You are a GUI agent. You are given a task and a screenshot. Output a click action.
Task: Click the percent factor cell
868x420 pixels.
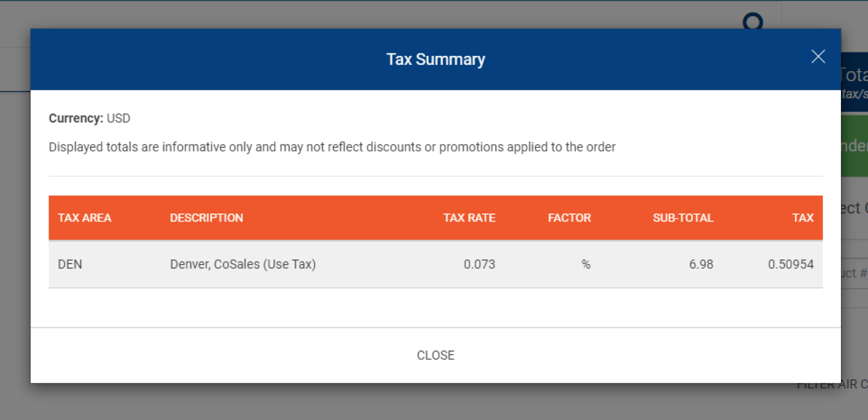[586, 264]
